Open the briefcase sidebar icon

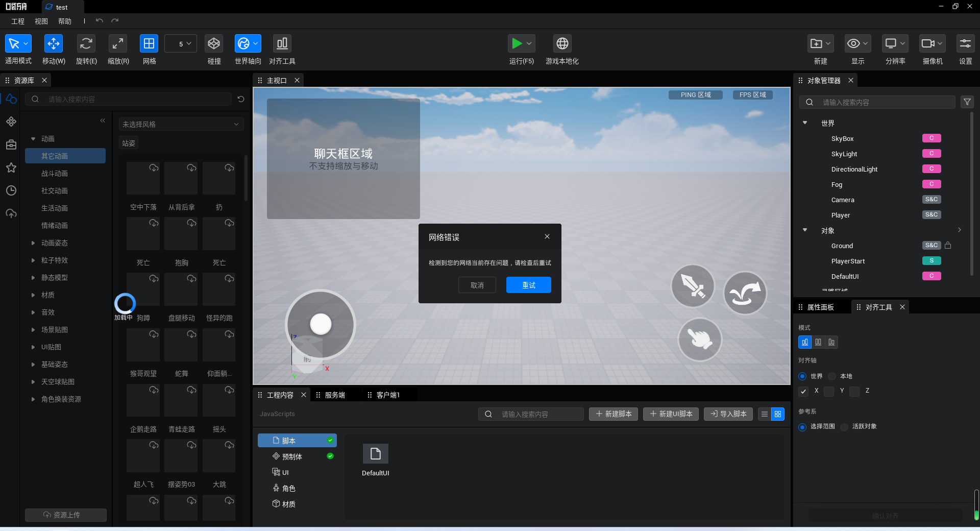(x=11, y=144)
